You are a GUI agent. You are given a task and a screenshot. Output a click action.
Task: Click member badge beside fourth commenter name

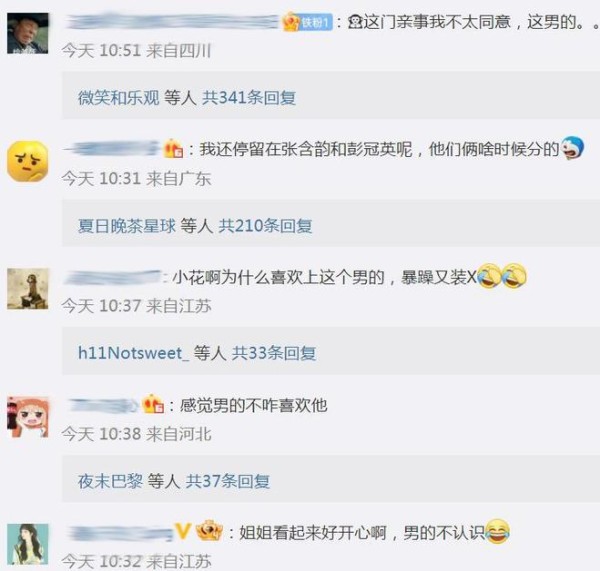click(153, 404)
